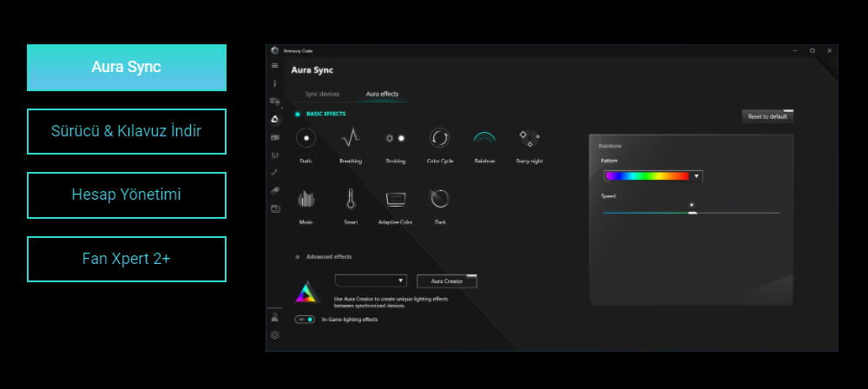Open the sidebar hamburger menu
The image size is (868, 389).
tap(274, 66)
